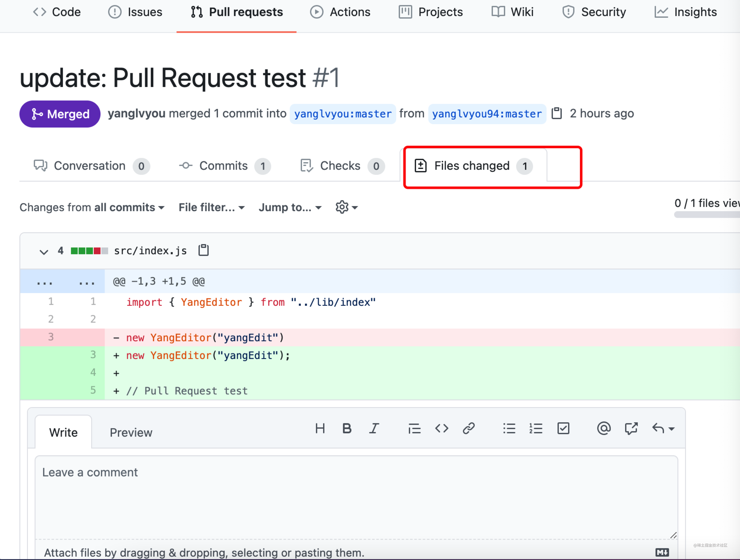Mention a user with the @ icon
740x560 pixels.
(x=604, y=428)
